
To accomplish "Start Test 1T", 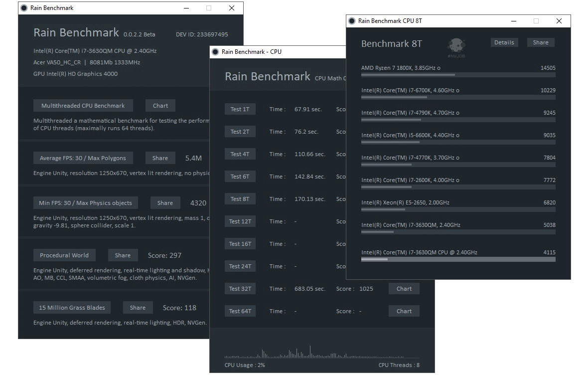I will coord(240,109).
